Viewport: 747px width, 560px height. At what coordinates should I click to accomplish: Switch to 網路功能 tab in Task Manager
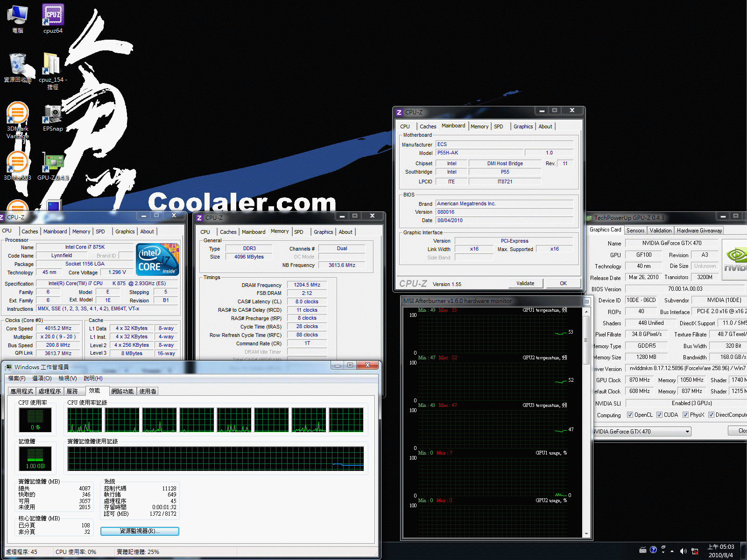[x=123, y=391]
